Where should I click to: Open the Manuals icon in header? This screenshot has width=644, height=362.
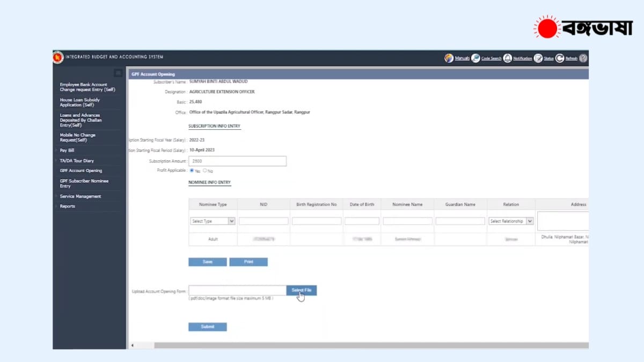coord(449,58)
